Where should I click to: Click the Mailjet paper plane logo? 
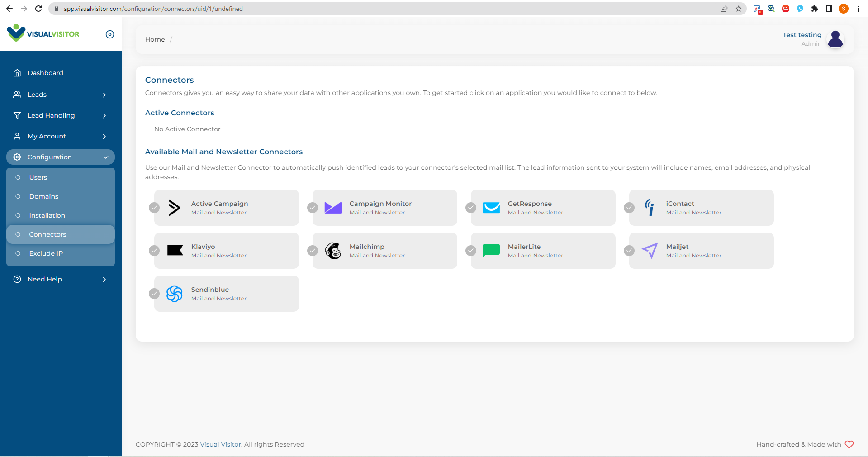pyautogui.click(x=650, y=250)
